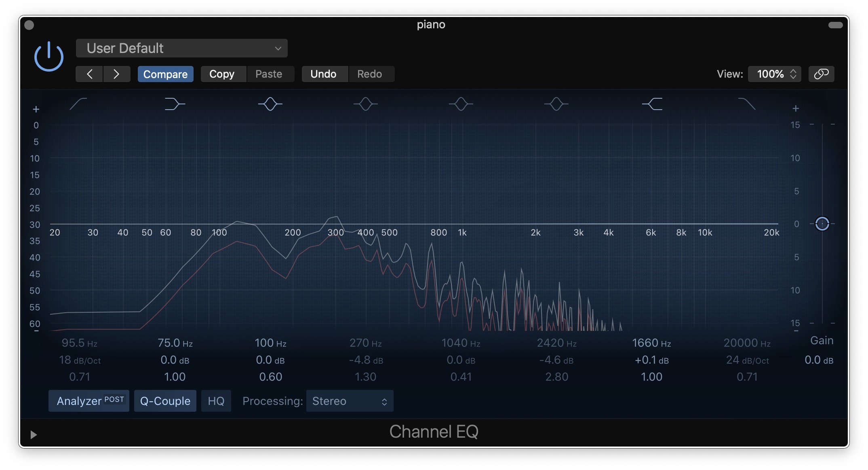Open the User Default preset dropdown
Viewport: 868px width, 470px height.
tap(182, 48)
